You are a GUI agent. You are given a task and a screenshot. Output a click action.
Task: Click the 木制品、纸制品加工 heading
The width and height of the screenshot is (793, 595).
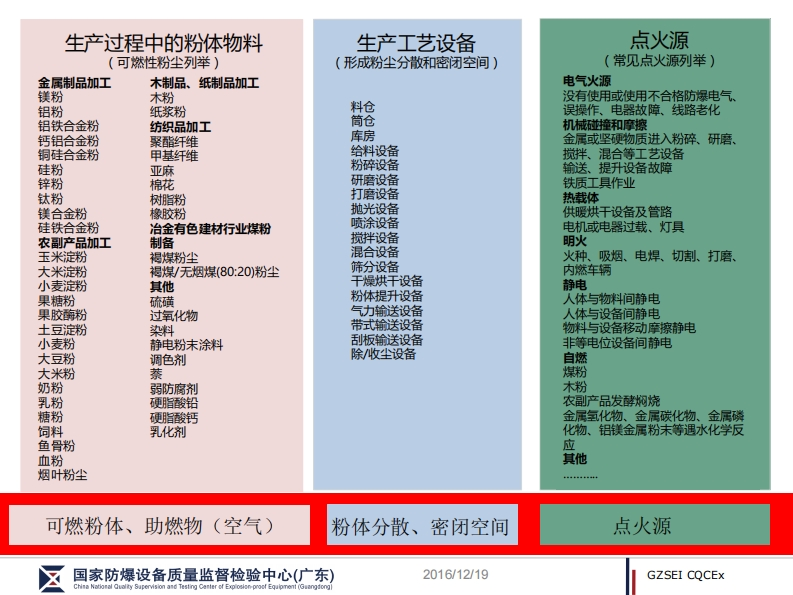point(204,83)
